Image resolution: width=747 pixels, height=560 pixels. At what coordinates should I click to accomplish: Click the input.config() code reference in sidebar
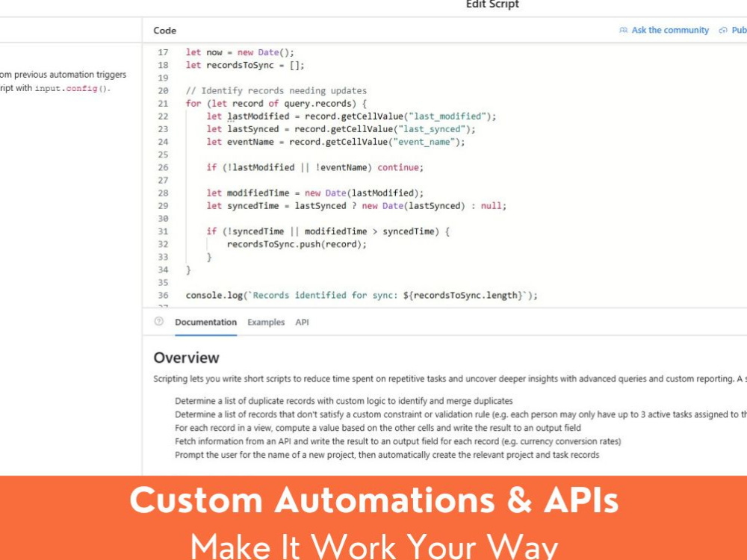click(72, 89)
